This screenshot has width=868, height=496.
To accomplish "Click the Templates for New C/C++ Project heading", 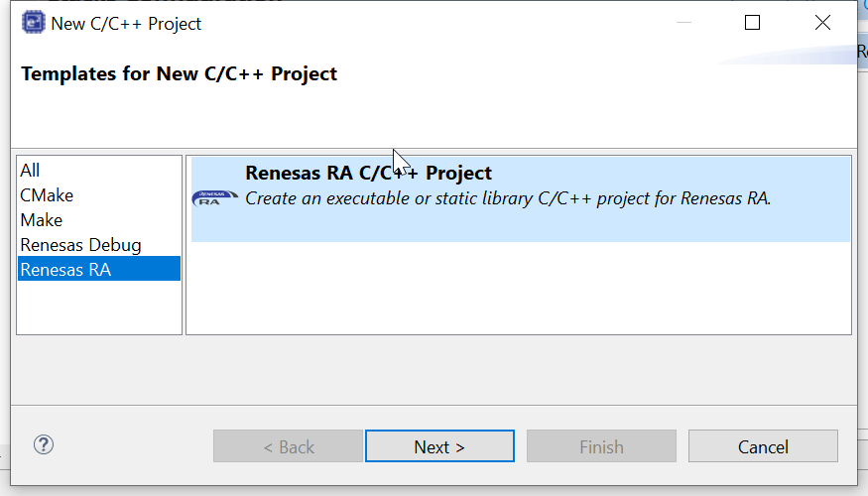I will [x=179, y=74].
